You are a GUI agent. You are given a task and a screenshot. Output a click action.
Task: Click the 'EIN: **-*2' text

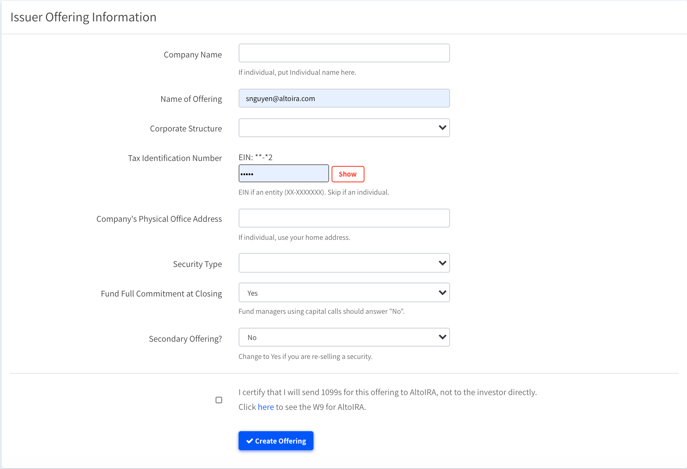pos(255,157)
